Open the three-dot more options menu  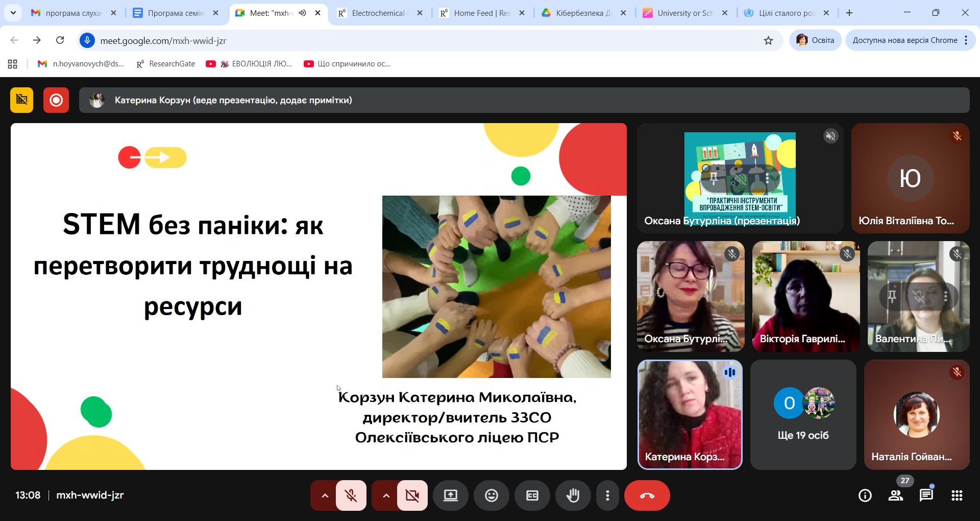pos(607,495)
